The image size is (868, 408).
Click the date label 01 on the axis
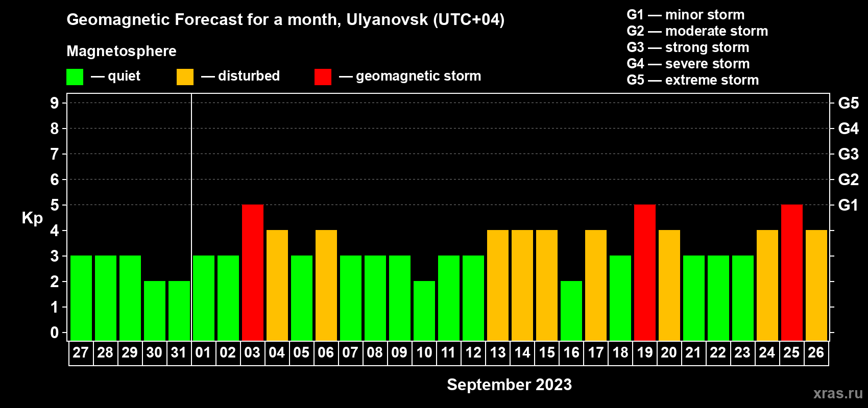click(x=203, y=353)
